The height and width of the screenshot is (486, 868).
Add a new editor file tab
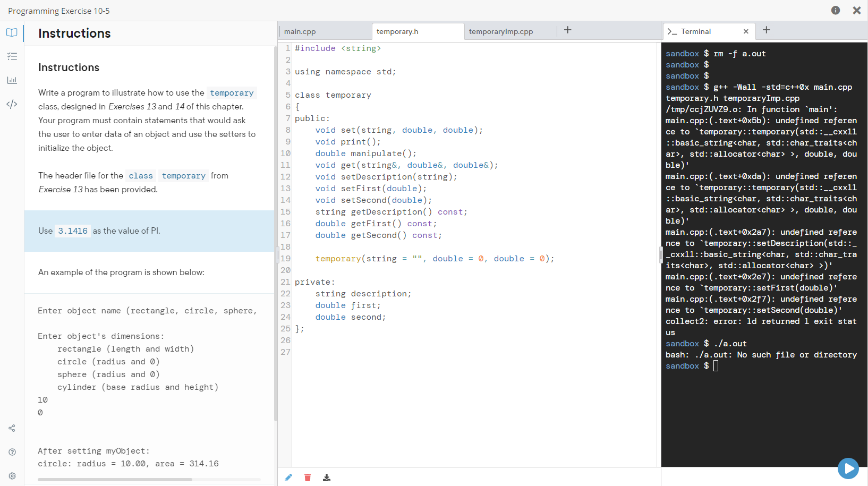[x=568, y=30]
